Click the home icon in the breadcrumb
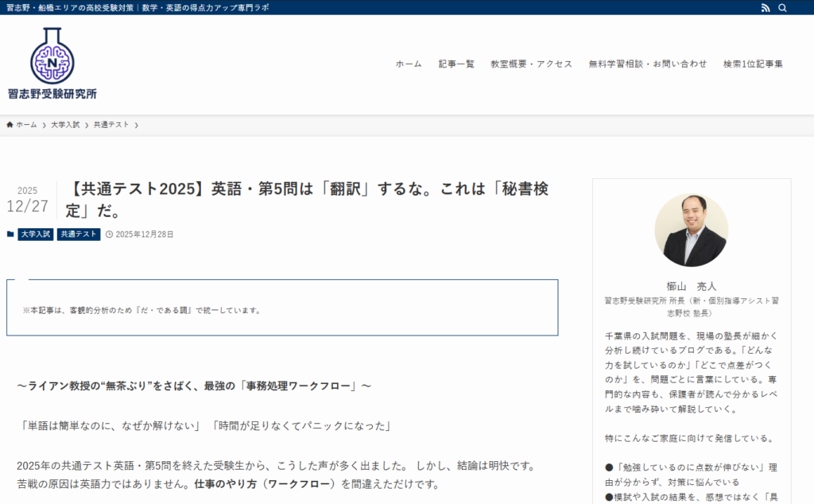The height and width of the screenshot is (504, 814). click(10, 125)
